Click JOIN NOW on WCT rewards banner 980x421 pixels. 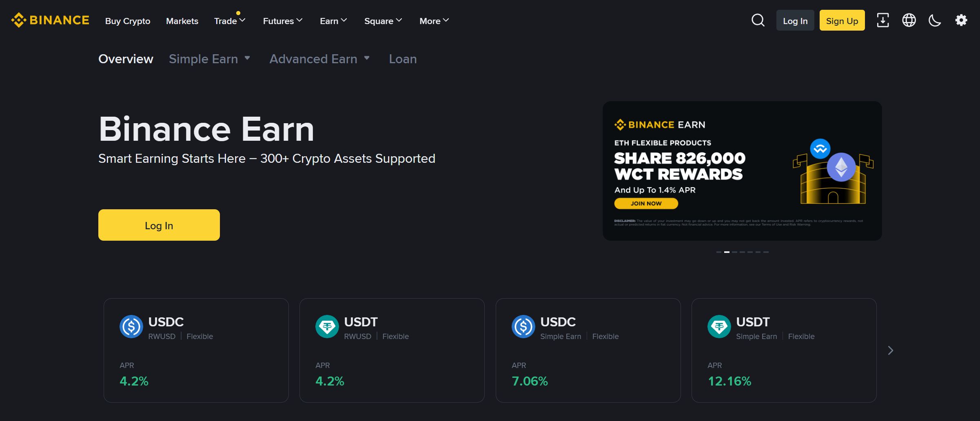point(646,203)
